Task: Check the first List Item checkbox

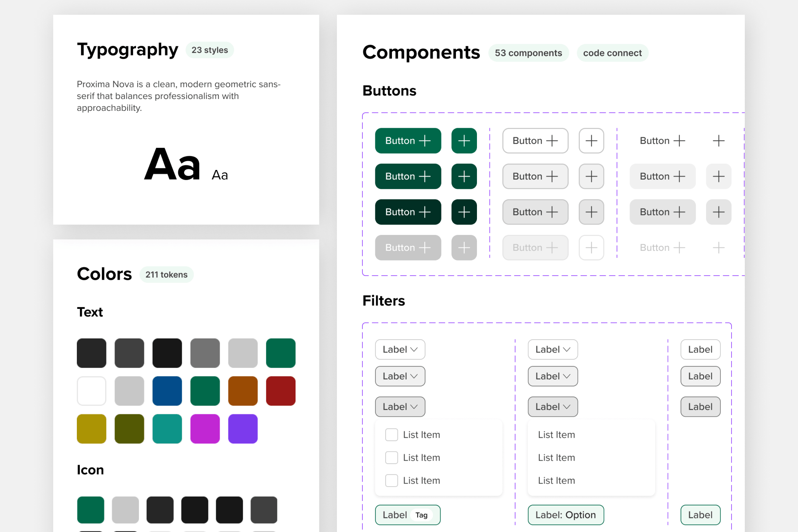Action: coord(391,434)
